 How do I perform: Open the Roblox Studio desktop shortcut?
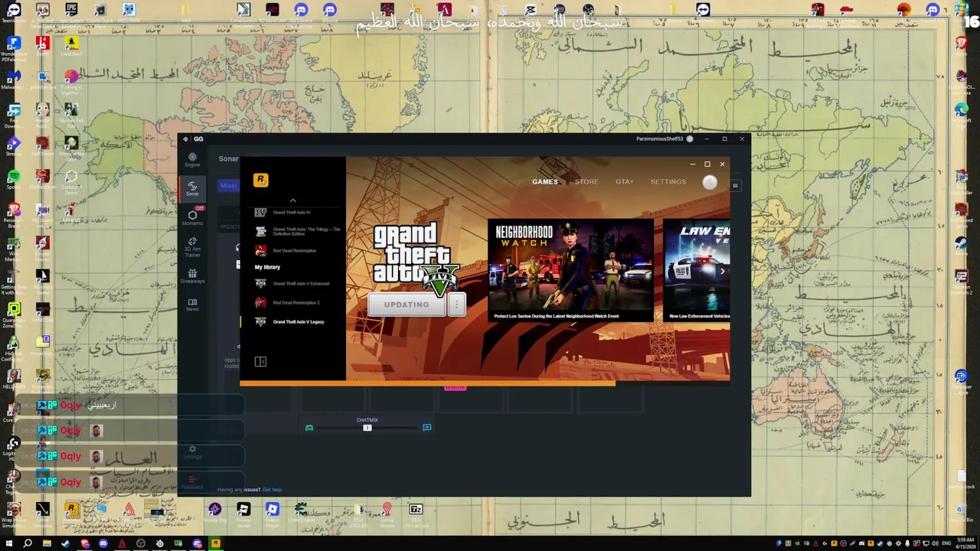coord(243,512)
